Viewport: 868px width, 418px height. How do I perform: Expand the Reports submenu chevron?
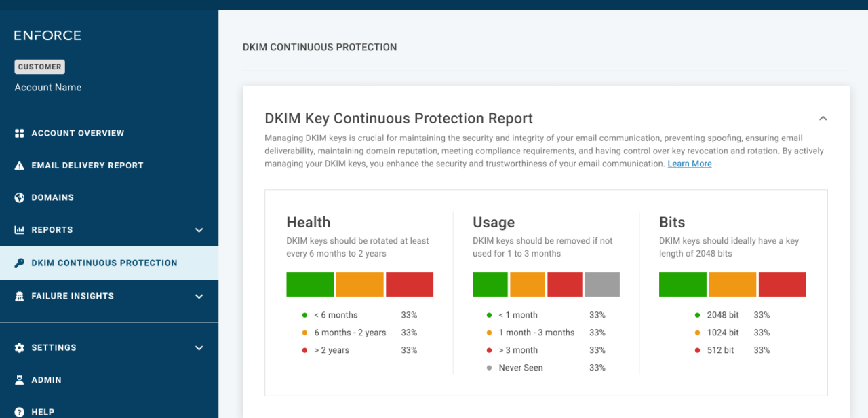[x=199, y=229]
